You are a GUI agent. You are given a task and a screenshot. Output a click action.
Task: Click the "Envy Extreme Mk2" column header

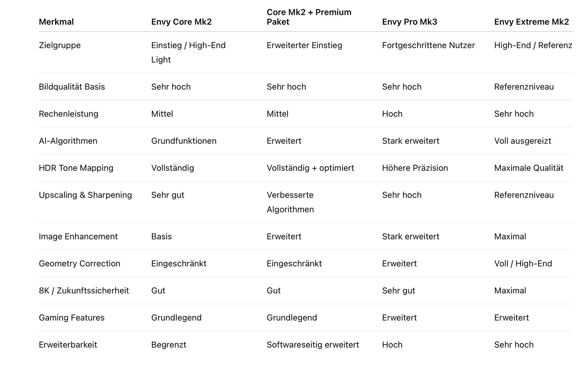[531, 22]
